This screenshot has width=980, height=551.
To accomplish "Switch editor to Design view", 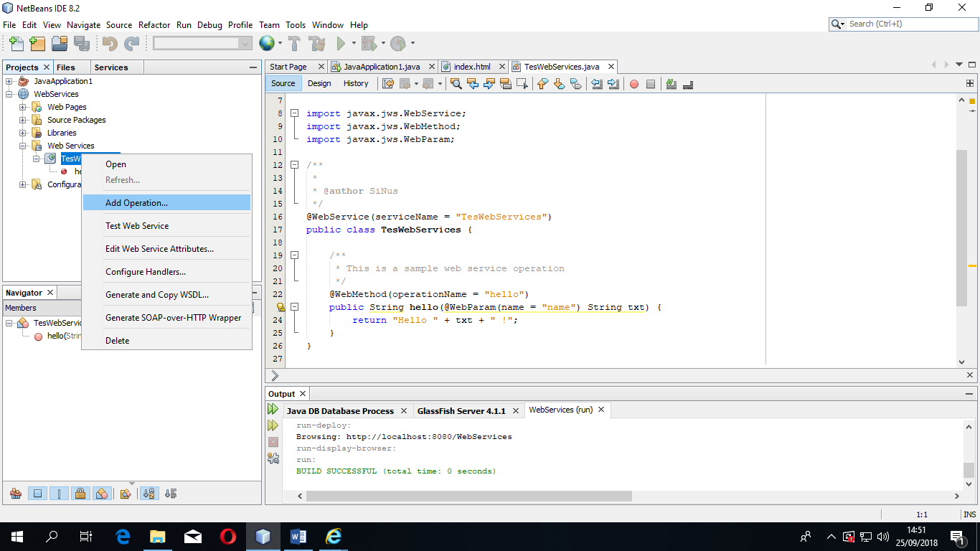I will pos(319,83).
